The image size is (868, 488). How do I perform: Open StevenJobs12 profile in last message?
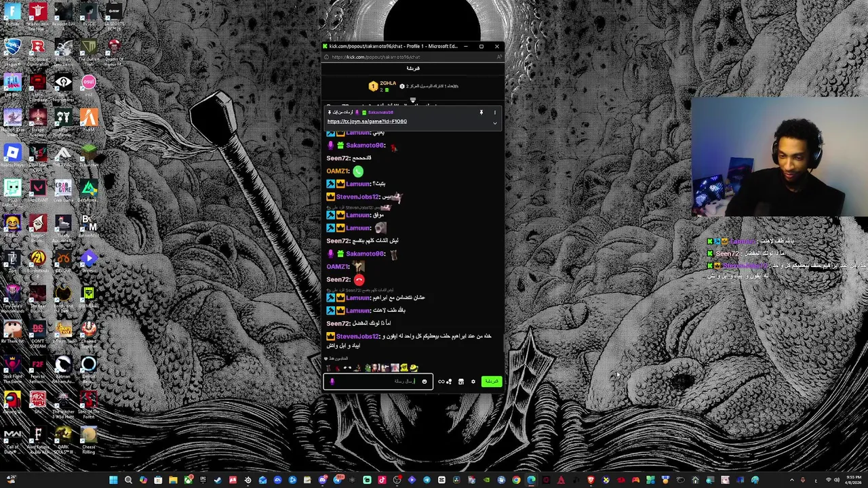(357, 337)
